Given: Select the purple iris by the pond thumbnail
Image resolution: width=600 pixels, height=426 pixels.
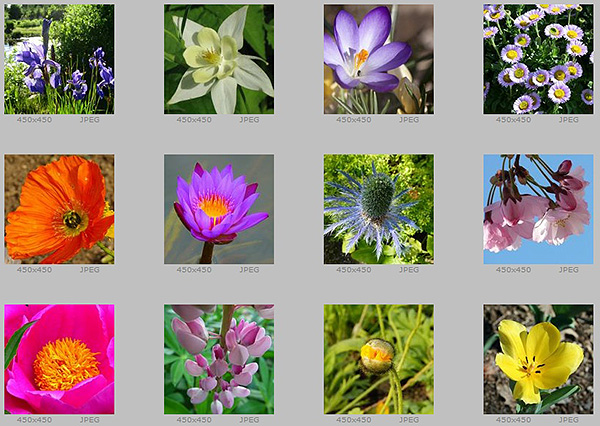Looking at the screenshot, I should pos(59,59).
